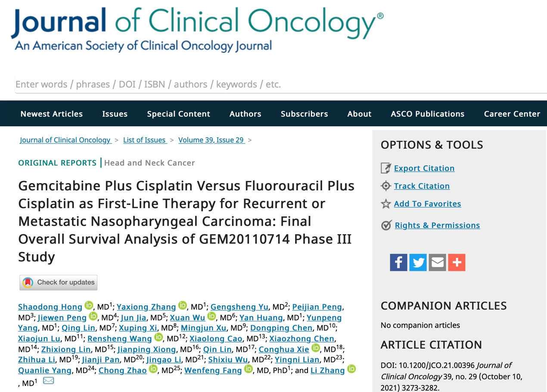
Task: Open the Special Content menu
Action: click(178, 114)
